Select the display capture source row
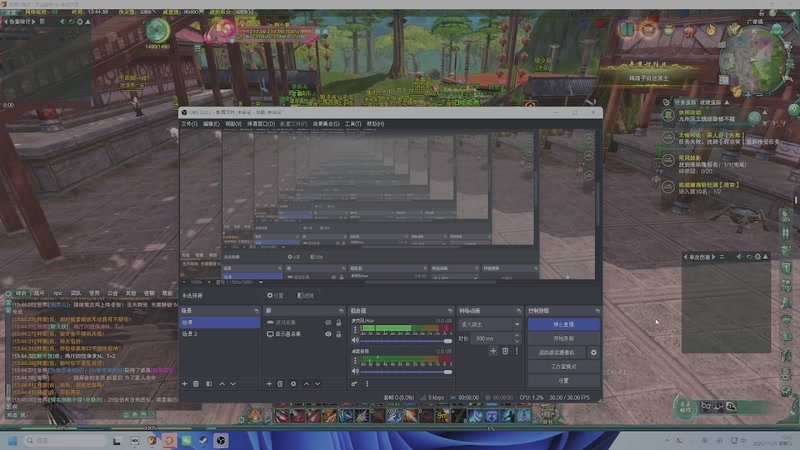This screenshot has height=450, width=800. click(304, 334)
